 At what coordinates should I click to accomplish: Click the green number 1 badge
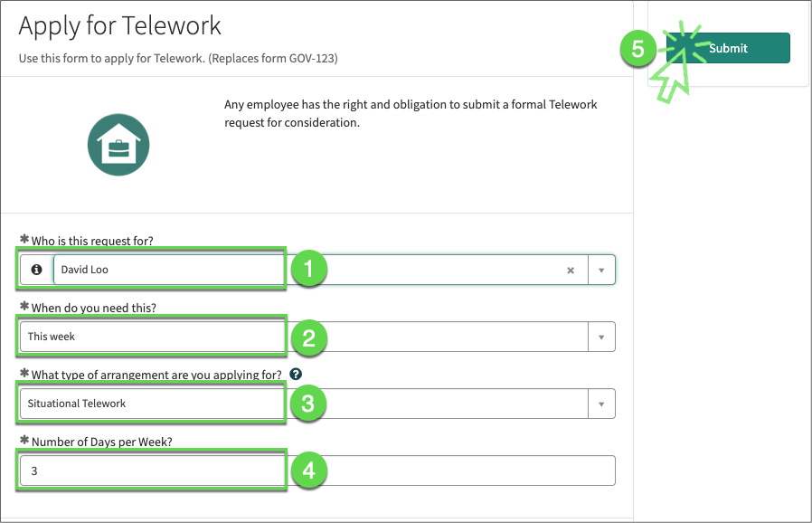coord(307,270)
